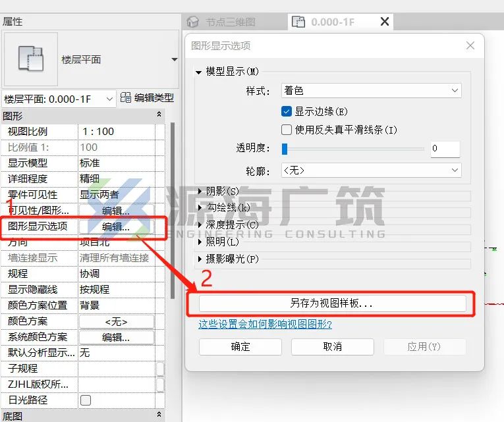504x422 pixels.
Task: Expand the 勾绘线(k) section
Action: pyautogui.click(x=200, y=207)
